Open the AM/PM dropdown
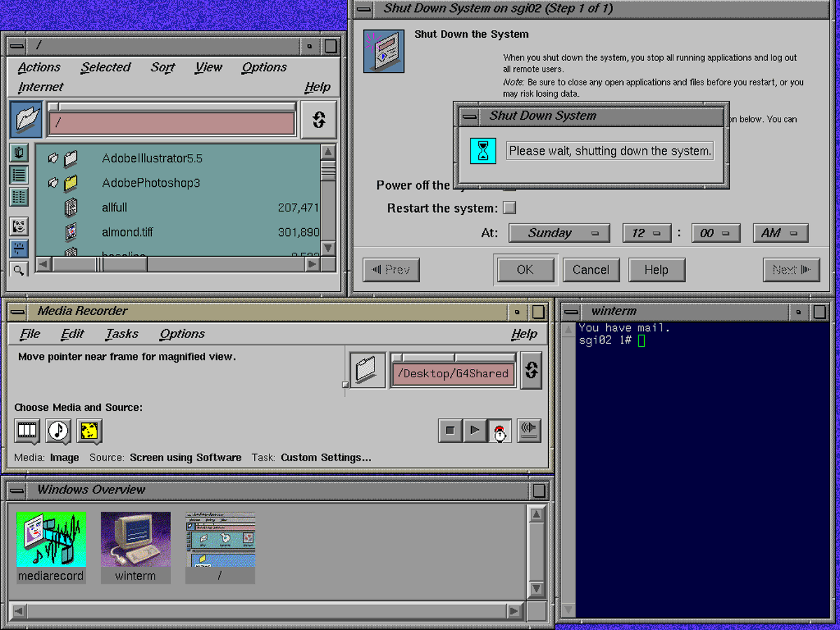Viewport: 840px width, 630px height. [x=780, y=233]
